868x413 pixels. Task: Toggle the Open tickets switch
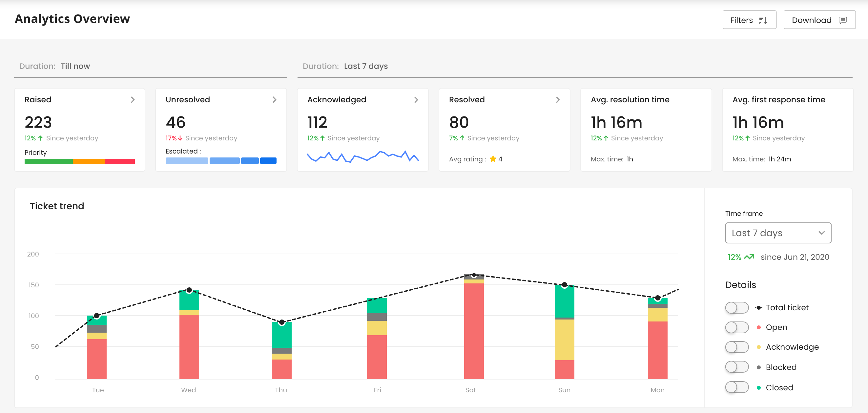point(736,327)
